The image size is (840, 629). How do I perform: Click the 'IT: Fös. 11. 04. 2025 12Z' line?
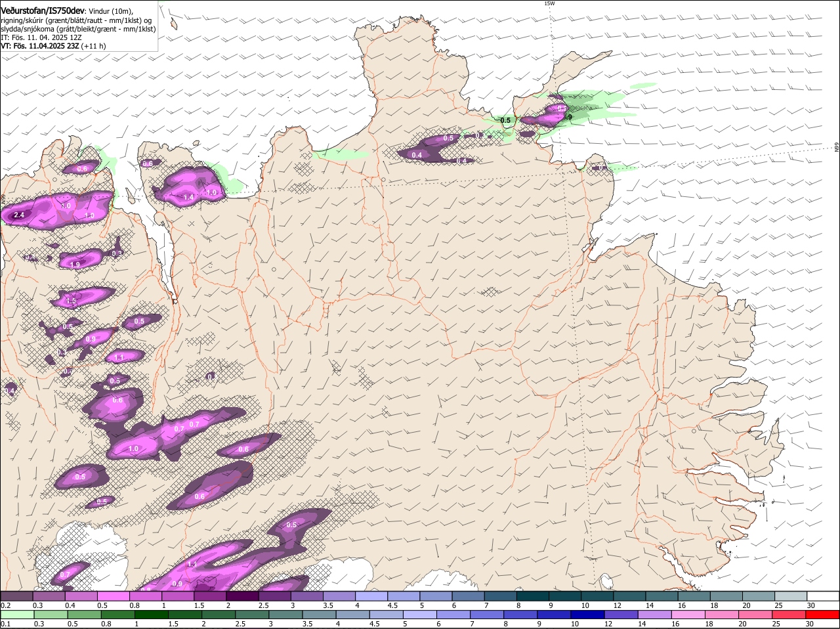[41, 37]
